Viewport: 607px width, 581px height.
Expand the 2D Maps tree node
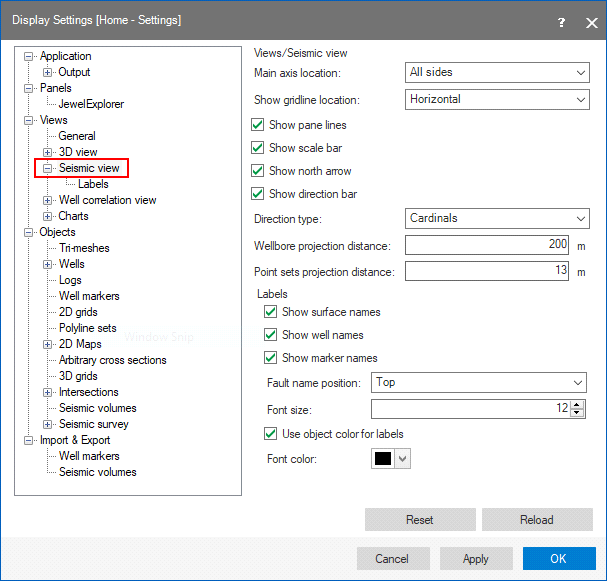(48, 344)
